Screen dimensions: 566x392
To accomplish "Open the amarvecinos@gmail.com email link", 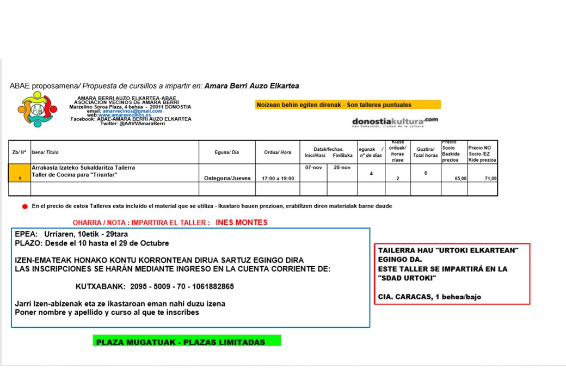I will pyautogui.click(x=132, y=111).
